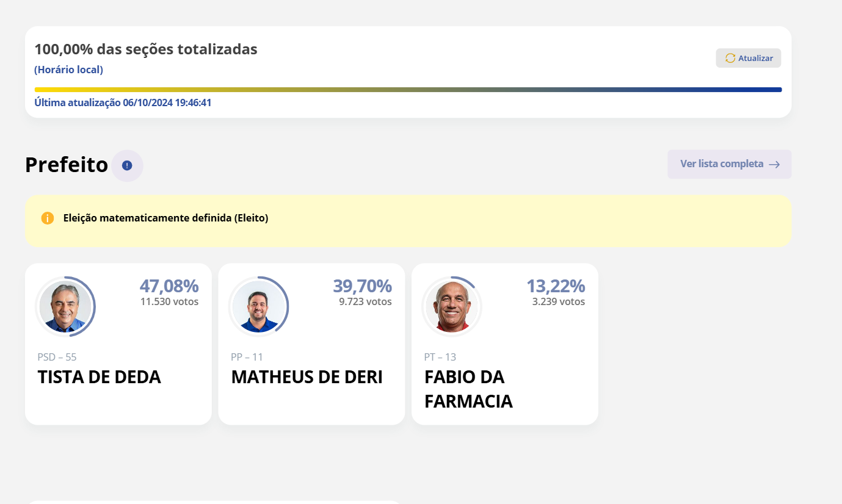Click the 39,70% vote percentage

pos(363,286)
